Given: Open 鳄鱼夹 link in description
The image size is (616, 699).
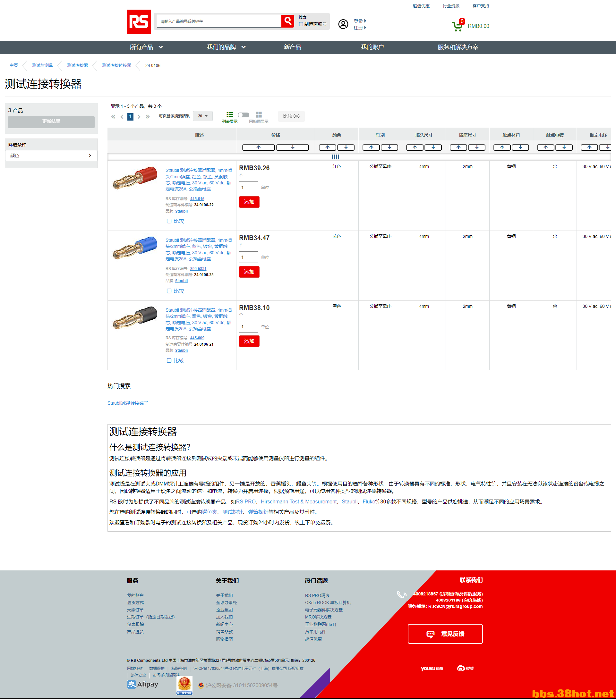Looking at the screenshot, I should click(210, 512).
